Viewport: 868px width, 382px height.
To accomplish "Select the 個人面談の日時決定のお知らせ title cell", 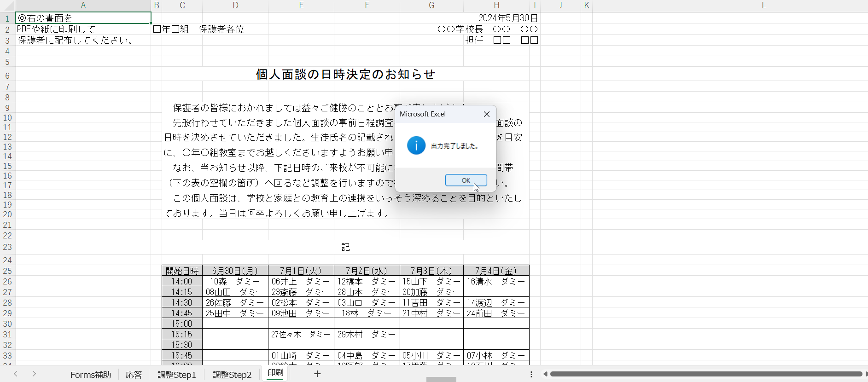I will pyautogui.click(x=345, y=75).
